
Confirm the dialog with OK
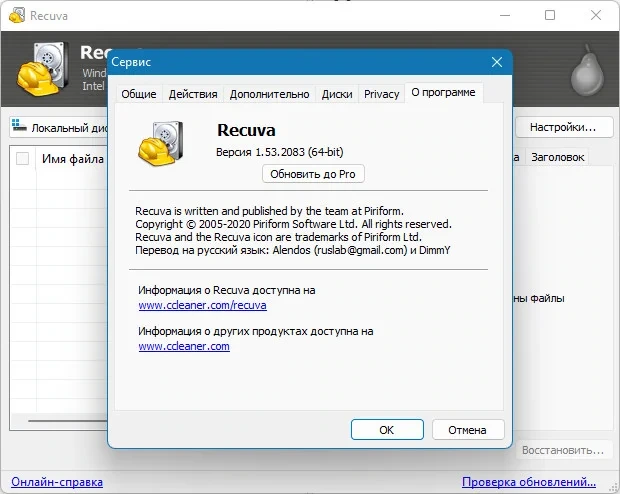click(x=387, y=430)
